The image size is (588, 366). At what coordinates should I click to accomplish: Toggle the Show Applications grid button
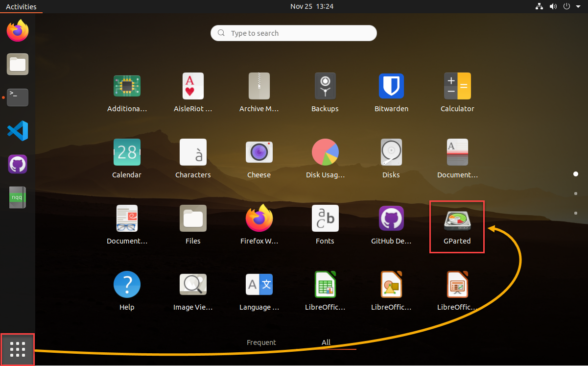tap(18, 349)
